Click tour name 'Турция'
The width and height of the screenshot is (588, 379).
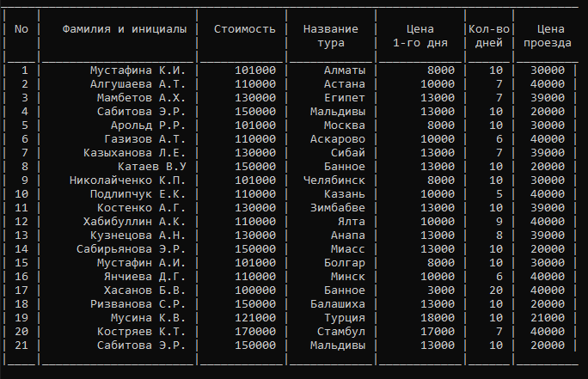click(345, 318)
